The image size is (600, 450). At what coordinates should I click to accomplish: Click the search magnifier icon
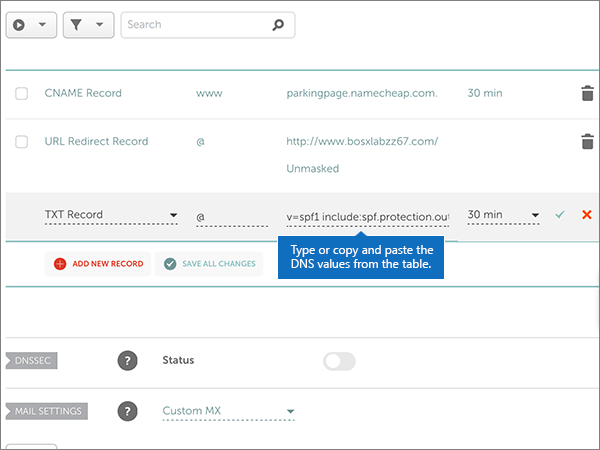(x=279, y=25)
